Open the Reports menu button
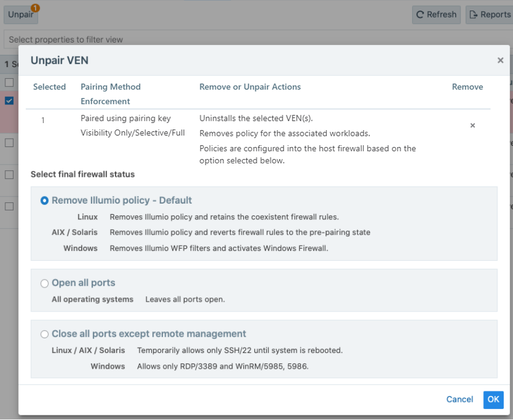Screen dimensions: 513x420 point(490,15)
